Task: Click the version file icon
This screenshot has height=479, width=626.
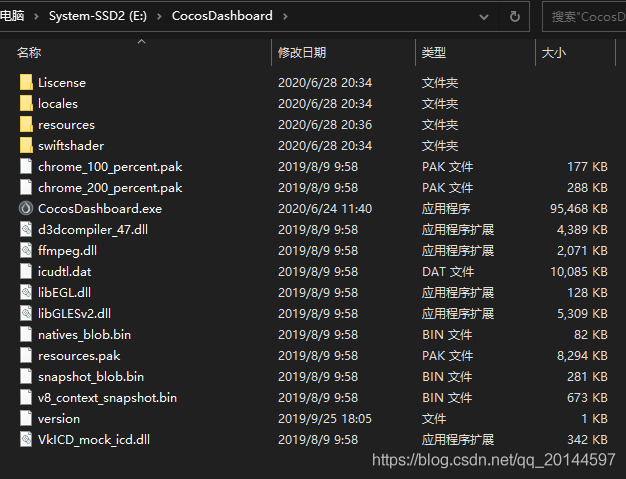Action: tap(26, 418)
